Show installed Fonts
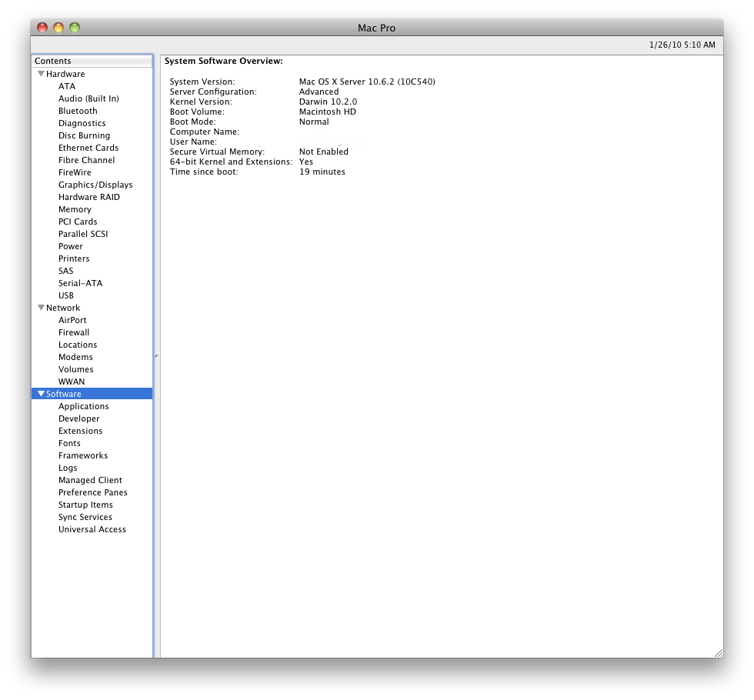Screen dimensions: 754x700 tap(69, 443)
